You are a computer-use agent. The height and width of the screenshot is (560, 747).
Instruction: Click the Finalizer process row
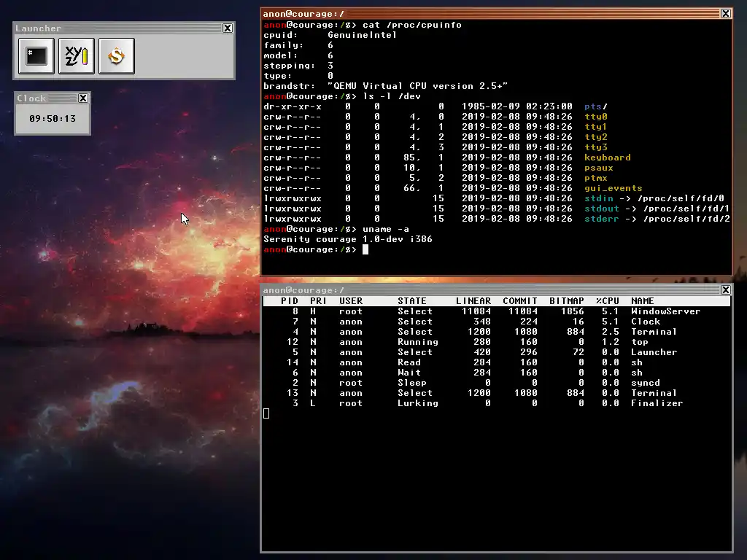point(496,403)
